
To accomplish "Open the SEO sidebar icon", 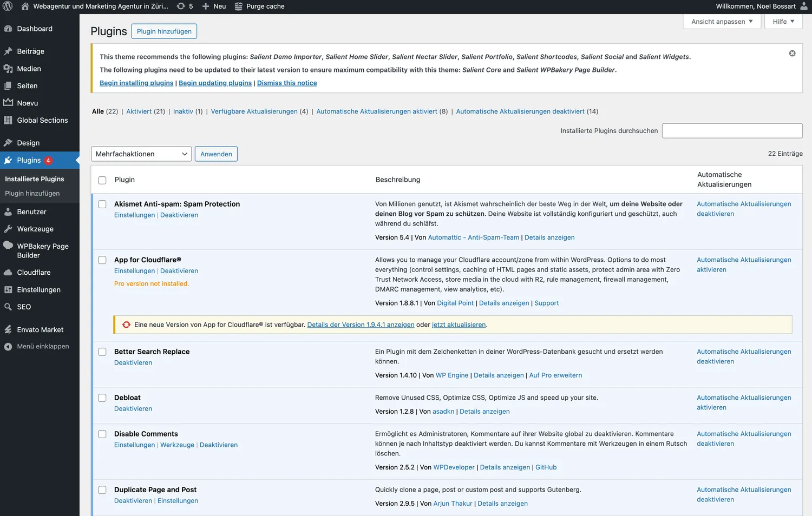I will click(x=9, y=307).
